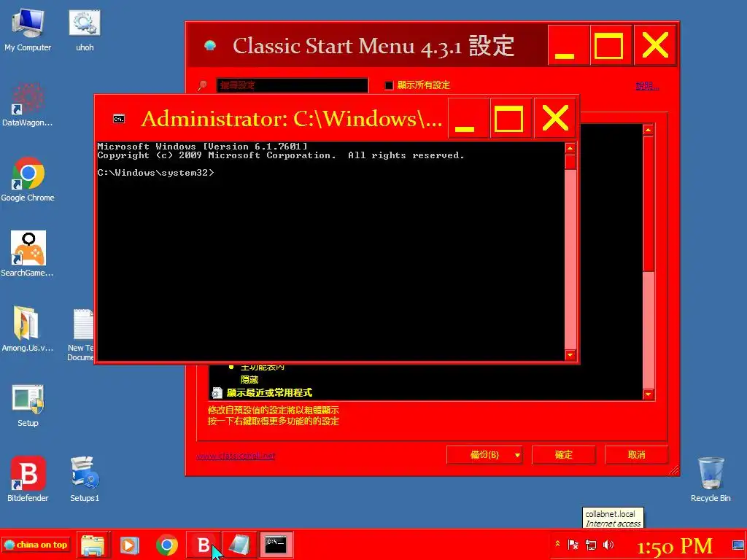
Task: Click settings list scrollbar down arrow
Action: coord(648,394)
